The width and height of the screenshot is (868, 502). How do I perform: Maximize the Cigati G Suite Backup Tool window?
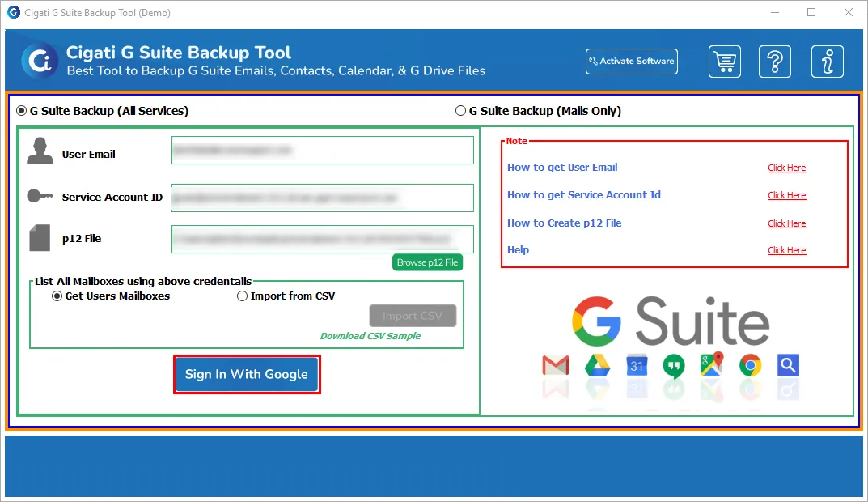[811, 12]
